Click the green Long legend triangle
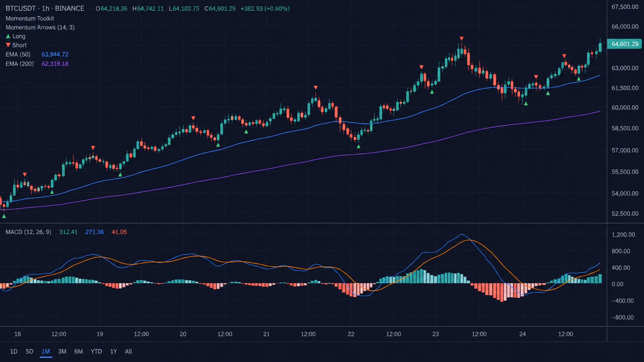644x362 pixels. click(8, 36)
